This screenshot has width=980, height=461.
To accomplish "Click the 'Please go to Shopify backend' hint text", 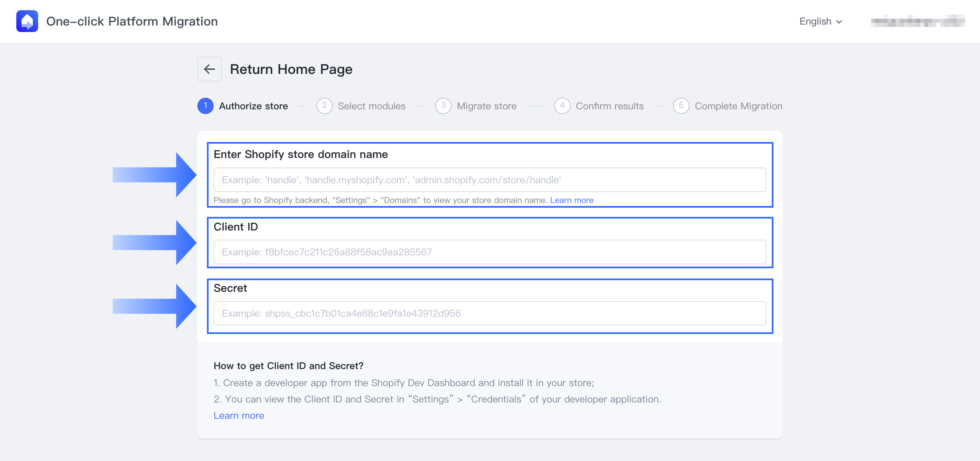I will pyautogui.click(x=380, y=200).
